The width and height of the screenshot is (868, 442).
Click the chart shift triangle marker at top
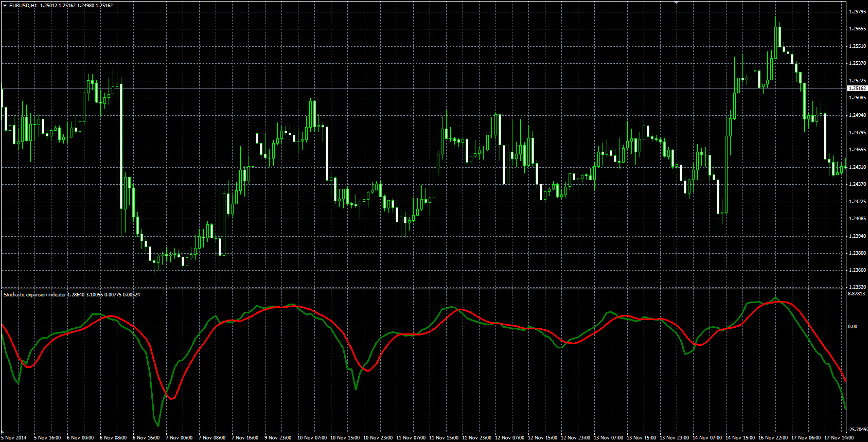tap(677, 3)
